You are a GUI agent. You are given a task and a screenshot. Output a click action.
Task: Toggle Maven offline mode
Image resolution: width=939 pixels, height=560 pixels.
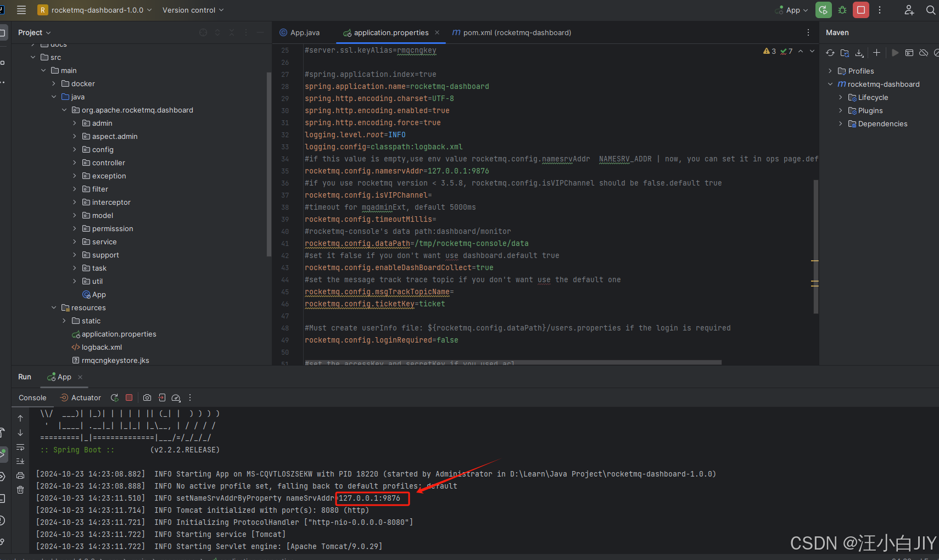[923, 53]
